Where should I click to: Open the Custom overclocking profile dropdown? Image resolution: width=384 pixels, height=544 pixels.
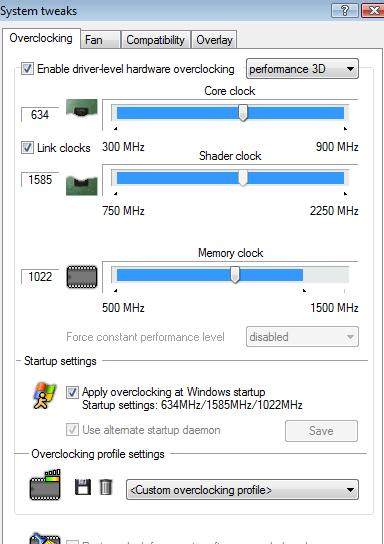tap(242, 490)
